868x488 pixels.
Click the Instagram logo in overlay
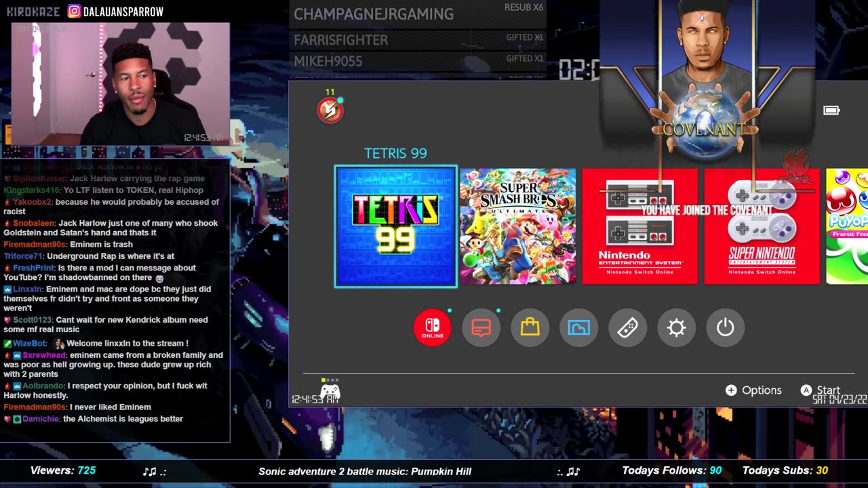[74, 11]
